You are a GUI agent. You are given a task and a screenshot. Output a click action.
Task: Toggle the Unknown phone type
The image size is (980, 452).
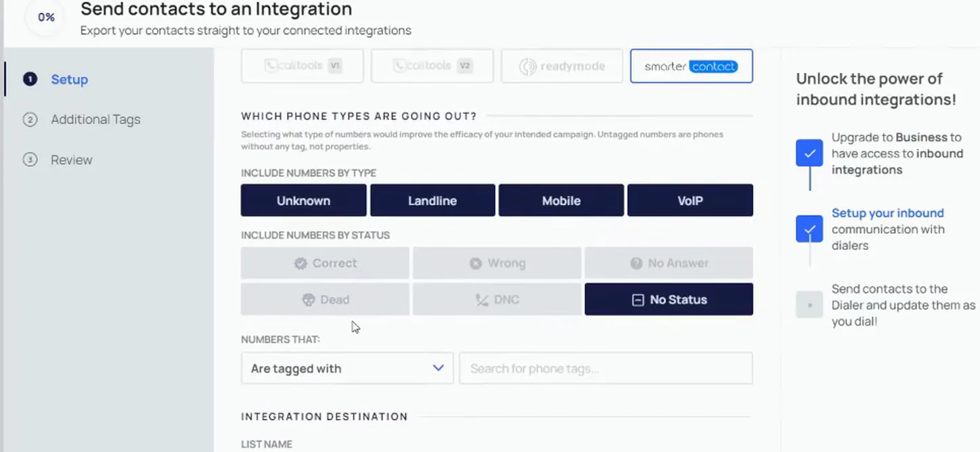click(303, 200)
